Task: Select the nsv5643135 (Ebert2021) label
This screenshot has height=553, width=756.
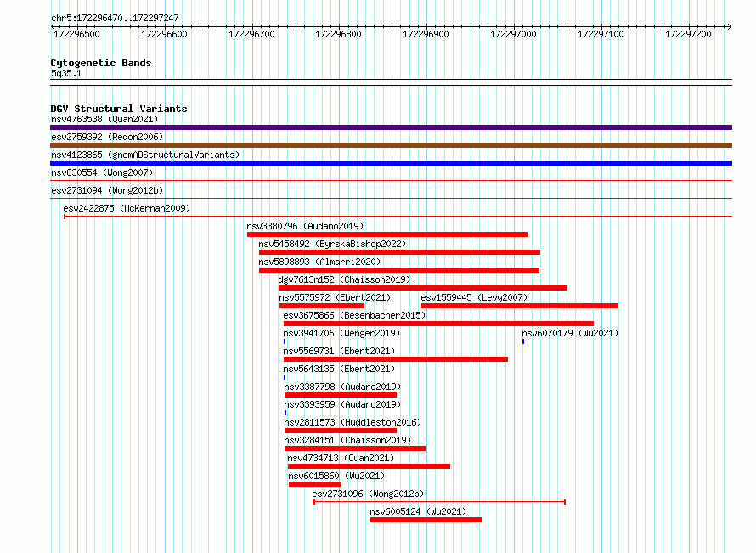Action: pos(339,369)
